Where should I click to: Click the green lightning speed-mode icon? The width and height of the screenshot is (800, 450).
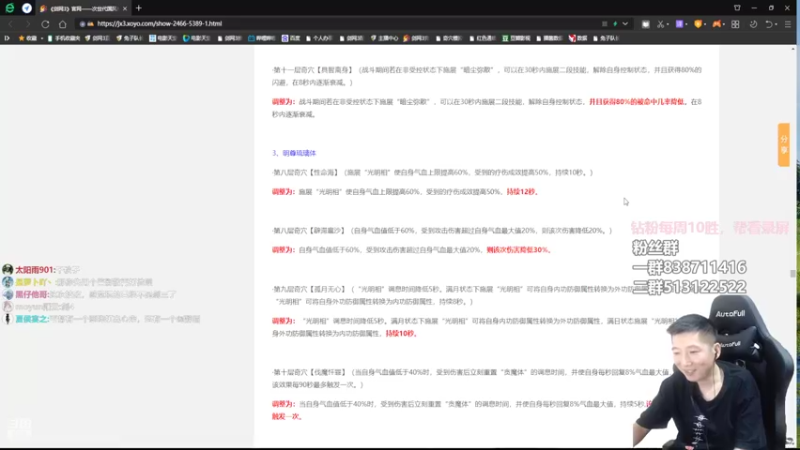click(615, 23)
